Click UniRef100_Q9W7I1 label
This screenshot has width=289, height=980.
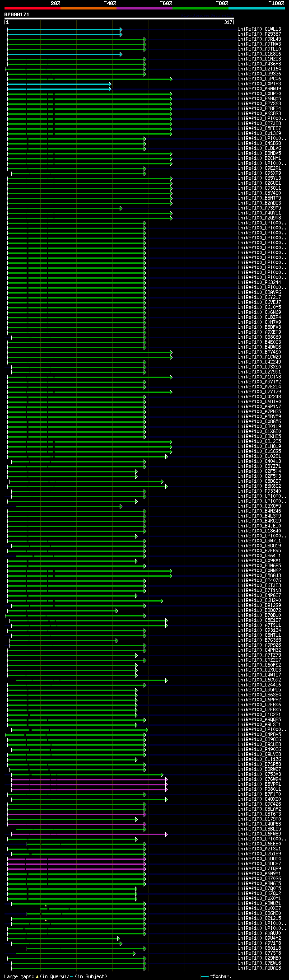[x=259, y=541]
